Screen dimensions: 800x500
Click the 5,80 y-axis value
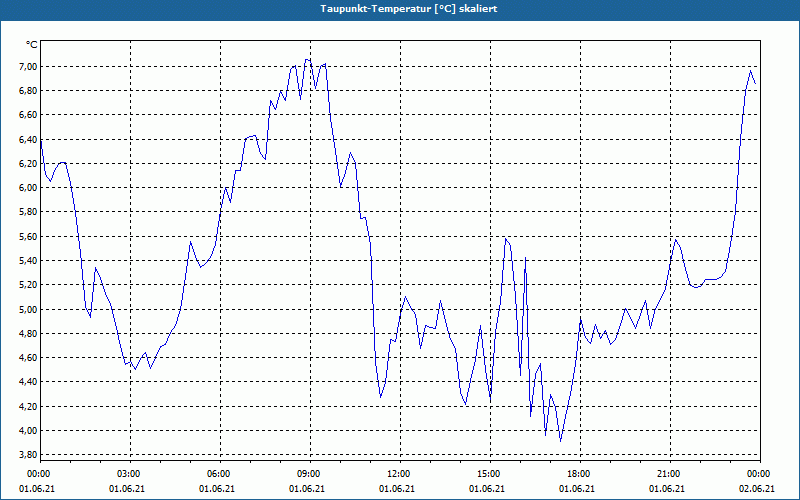(29, 212)
